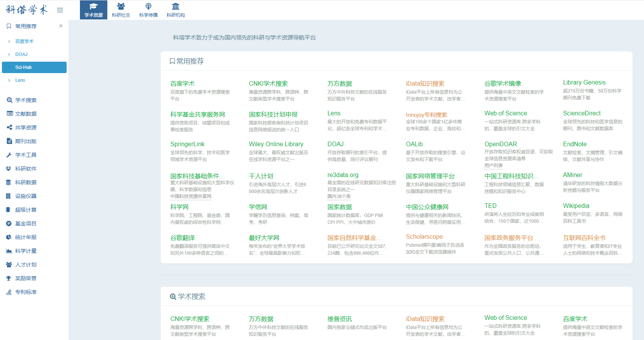Viewport: 644px width, 340px height.
Task: Switch to the 科研社交 tab
Action: [121, 10]
